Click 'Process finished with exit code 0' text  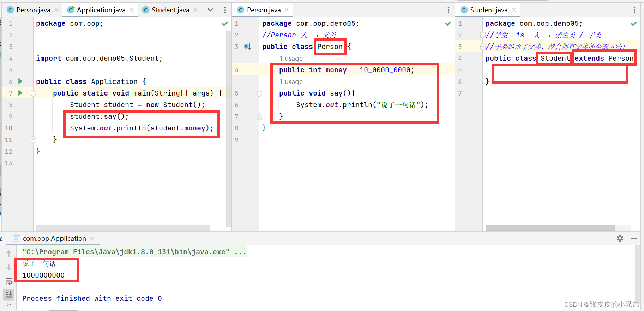click(x=92, y=298)
